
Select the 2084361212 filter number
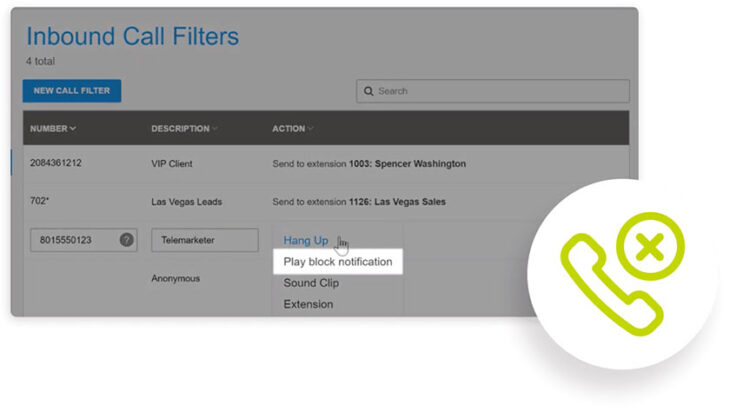pyautogui.click(x=57, y=163)
